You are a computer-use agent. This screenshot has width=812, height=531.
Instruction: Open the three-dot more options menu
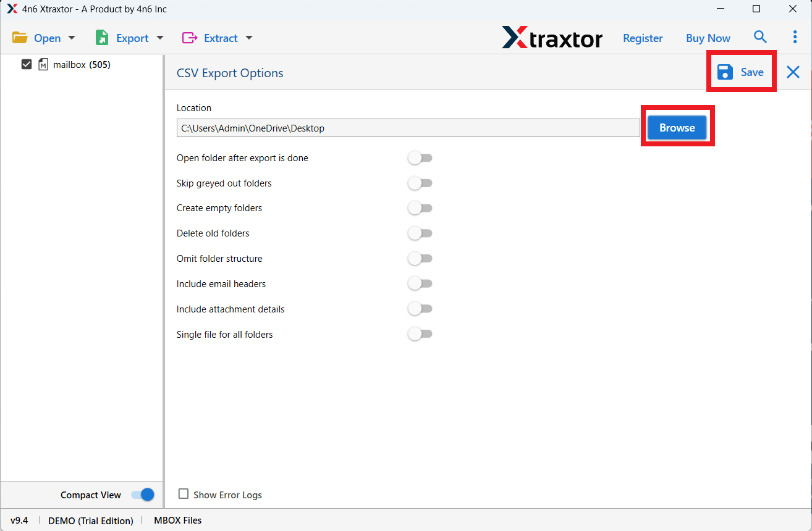[795, 37]
